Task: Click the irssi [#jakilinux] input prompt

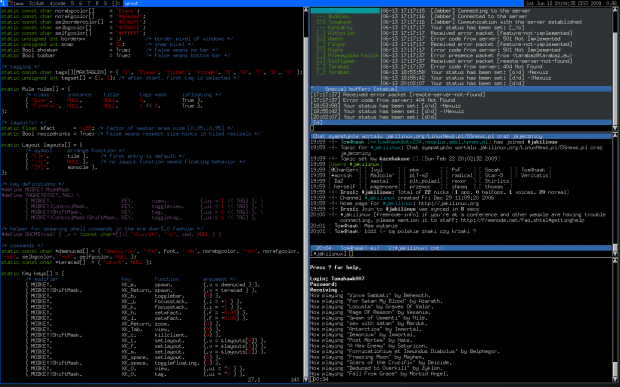Action: (329, 253)
